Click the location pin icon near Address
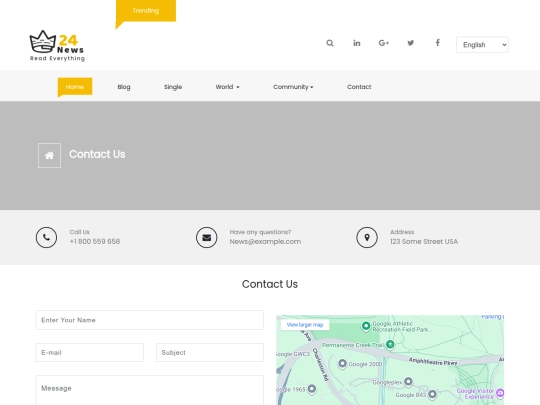This screenshot has height=405, width=540. (367, 237)
